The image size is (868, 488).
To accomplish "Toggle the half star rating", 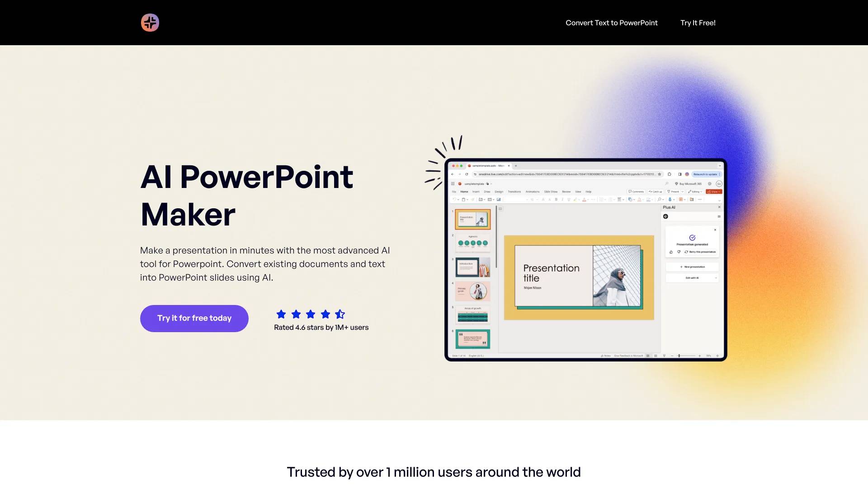I will coord(340,314).
